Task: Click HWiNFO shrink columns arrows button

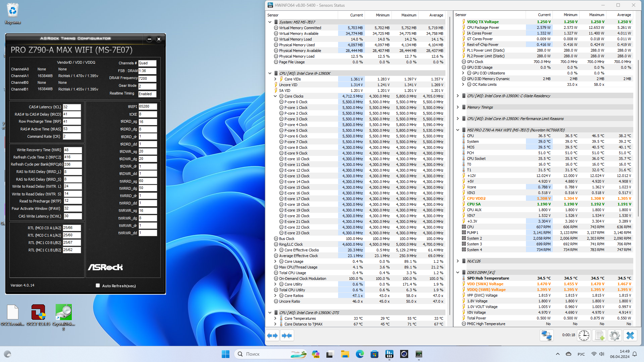Action: click(287, 336)
